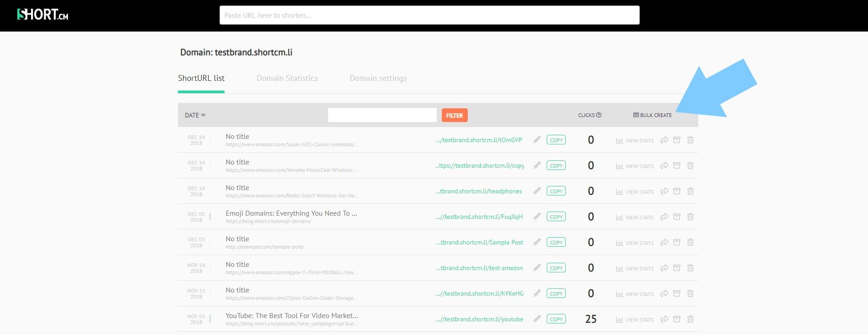Edit the youtube short link pencil icon
The width and height of the screenshot is (868, 335).
coord(537,319)
